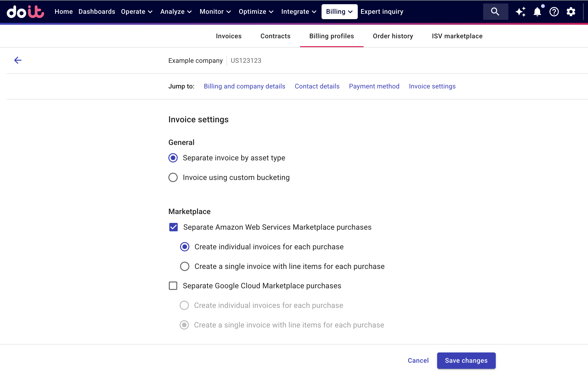The width and height of the screenshot is (588, 373).
Task: Switch to the Contracts tab
Action: [276, 36]
